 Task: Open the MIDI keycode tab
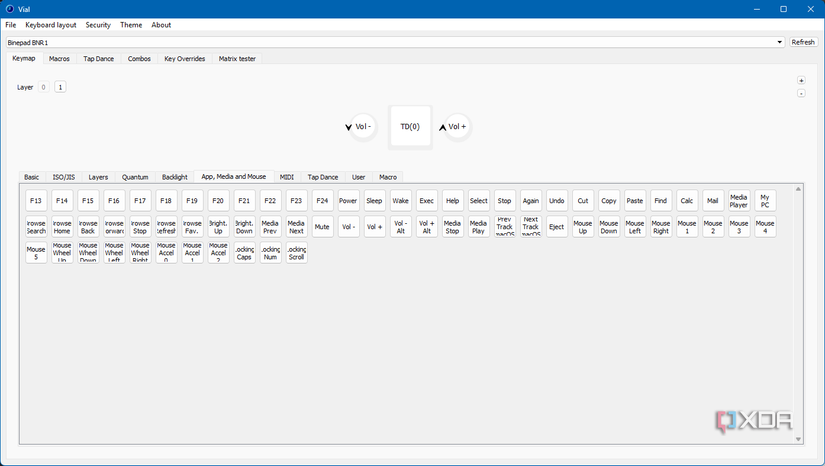(x=287, y=177)
